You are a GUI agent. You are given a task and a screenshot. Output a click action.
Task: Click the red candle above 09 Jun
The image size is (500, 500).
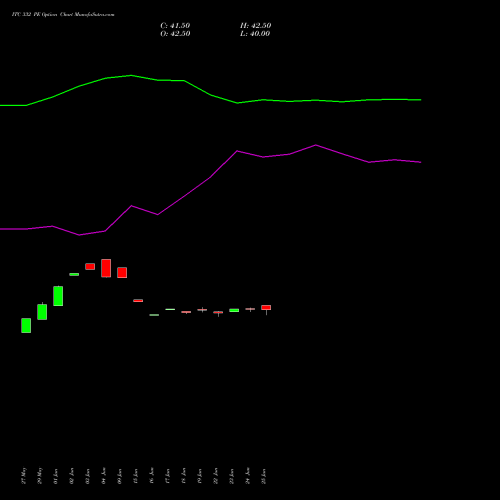pyautogui.click(x=122, y=272)
